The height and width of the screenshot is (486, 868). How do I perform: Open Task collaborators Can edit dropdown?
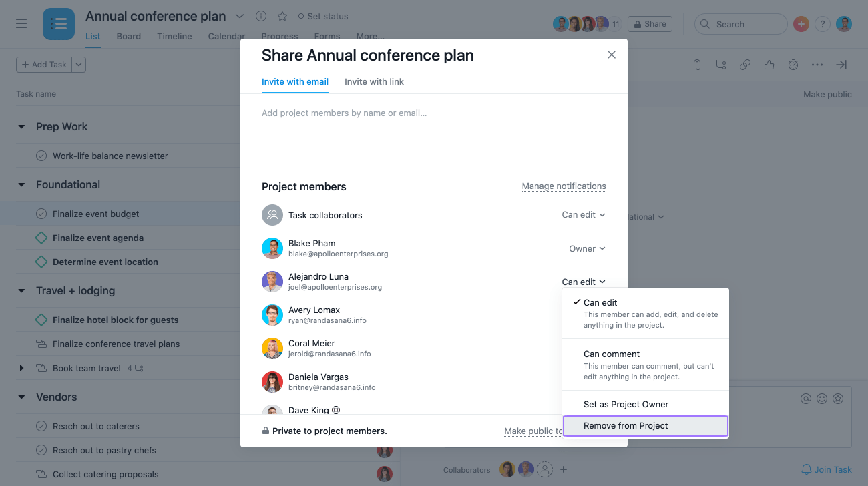(584, 215)
